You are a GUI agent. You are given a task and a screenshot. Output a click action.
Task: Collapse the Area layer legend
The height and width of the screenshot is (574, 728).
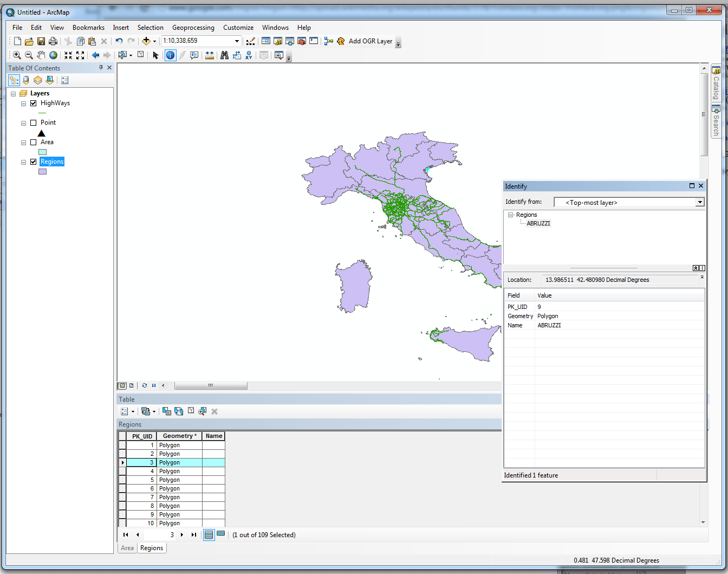[23, 143]
